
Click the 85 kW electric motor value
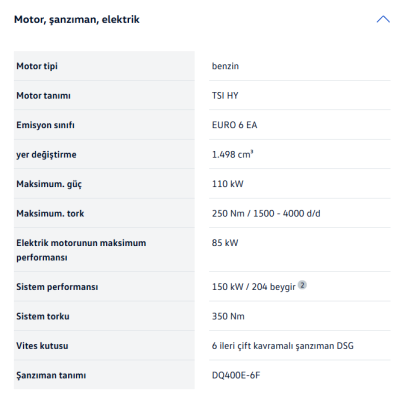point(225,243)
